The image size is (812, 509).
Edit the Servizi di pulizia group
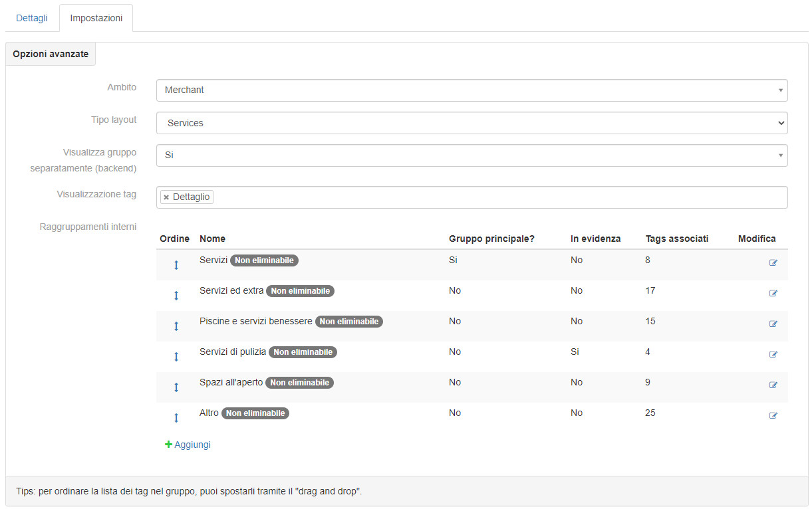pos(773,354)
